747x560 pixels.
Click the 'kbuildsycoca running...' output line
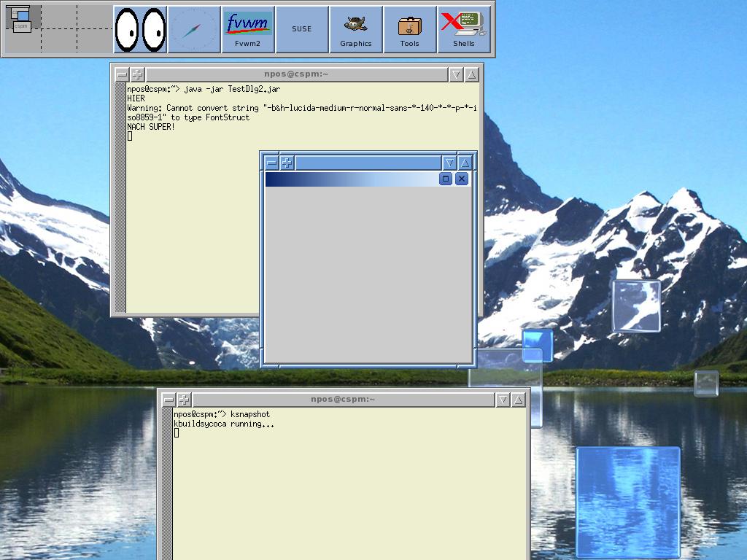[223, 424]
